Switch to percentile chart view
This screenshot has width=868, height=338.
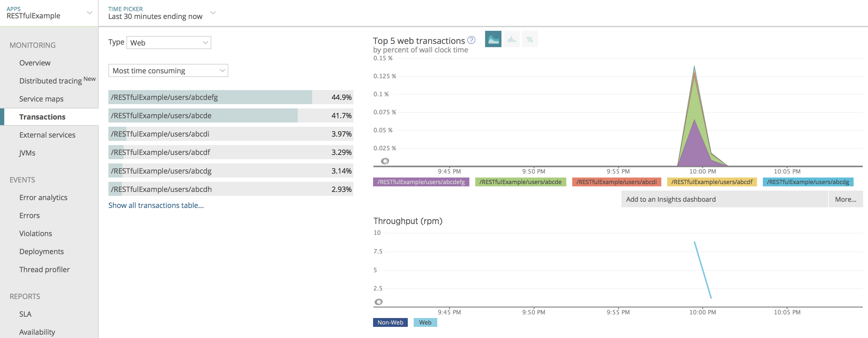(x=529, y=39)
